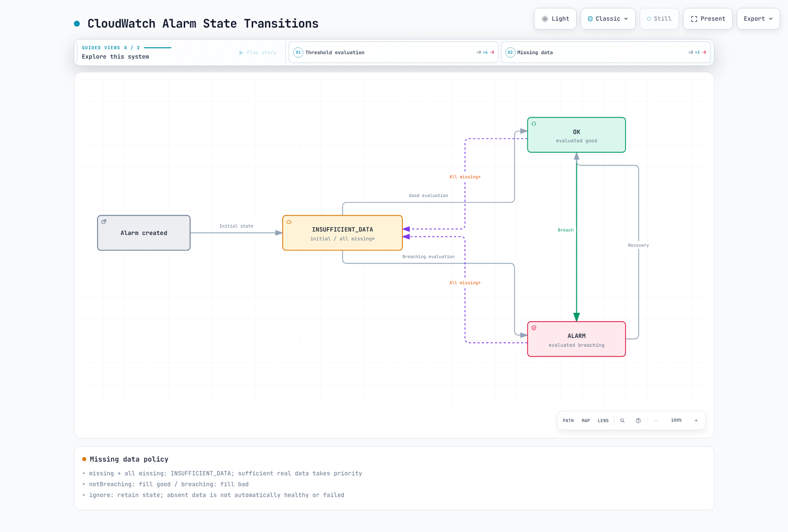Activate the LENS tool

[603, 421]
